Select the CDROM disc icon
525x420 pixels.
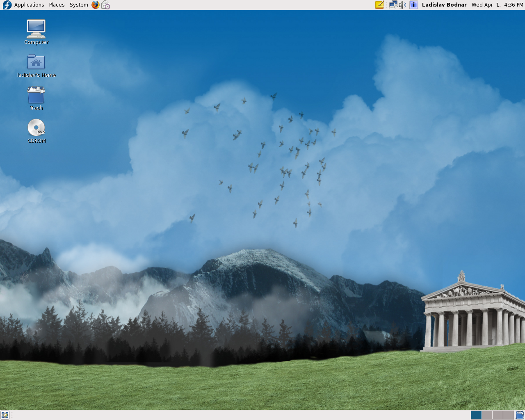pos(36,131)
